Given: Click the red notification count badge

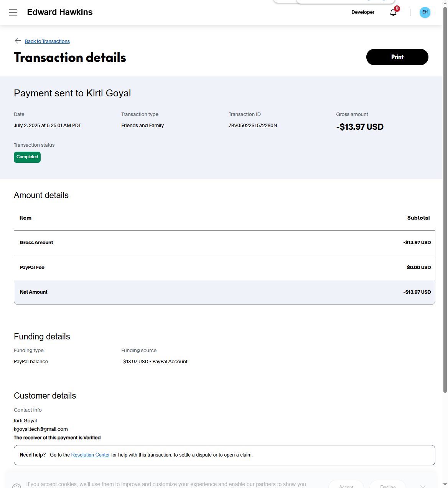Looking at the screenshot, I should click(397, 8).
